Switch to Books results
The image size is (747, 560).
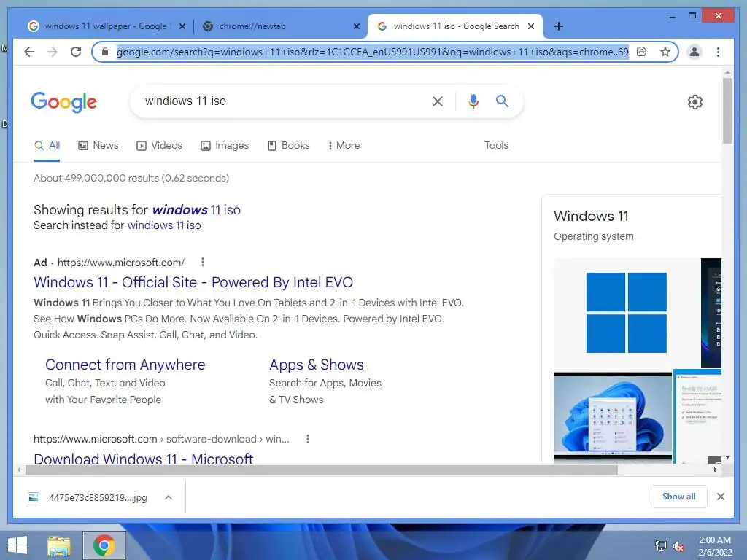pos(289,146)
